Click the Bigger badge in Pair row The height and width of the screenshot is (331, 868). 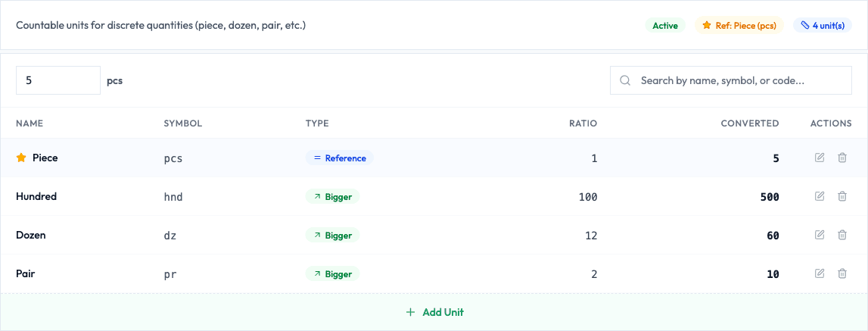(x=333, y=273)
